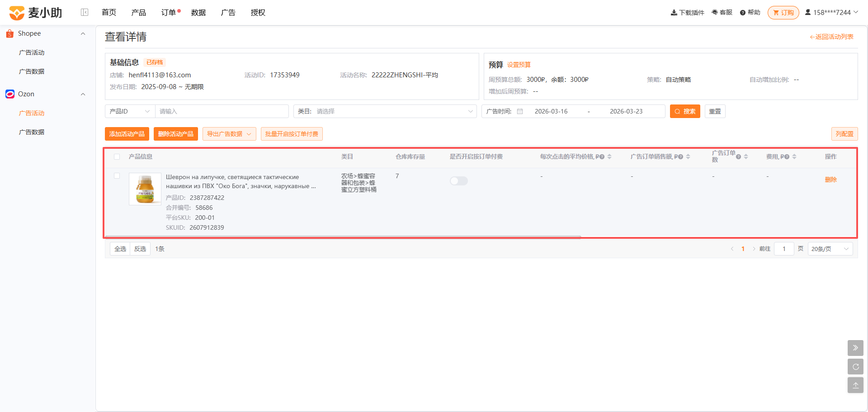Screen dimensions: 868x412
Task: Open 广告活动 under Ozon
Action: pyautogui.click(x=32, y=113)
